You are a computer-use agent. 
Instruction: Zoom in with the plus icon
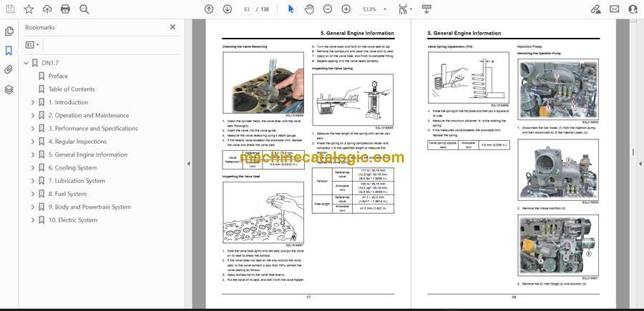point(346,9)
